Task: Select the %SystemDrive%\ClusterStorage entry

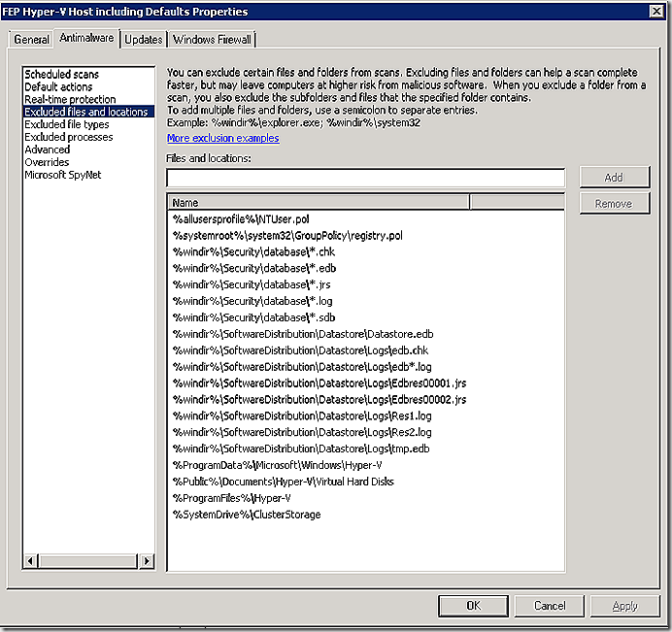Action: pyautogui.click(x=247, y=515)
